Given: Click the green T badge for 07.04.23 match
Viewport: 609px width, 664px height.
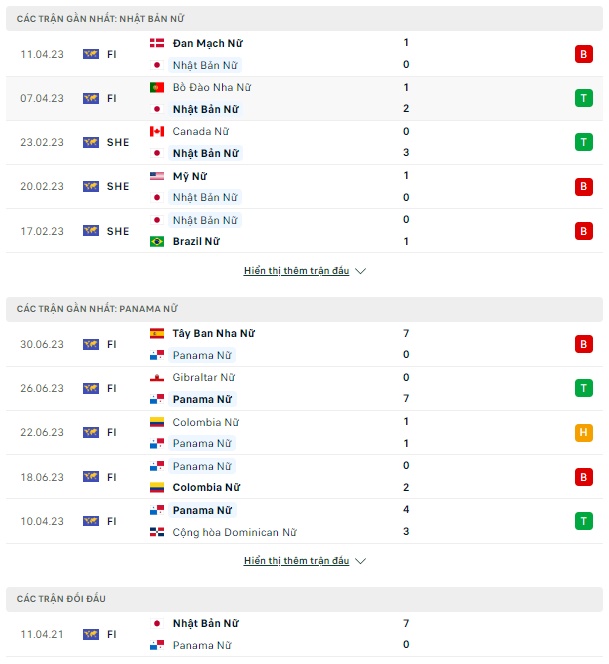Looking at the screenshot, I should click(x=584, y=98).
